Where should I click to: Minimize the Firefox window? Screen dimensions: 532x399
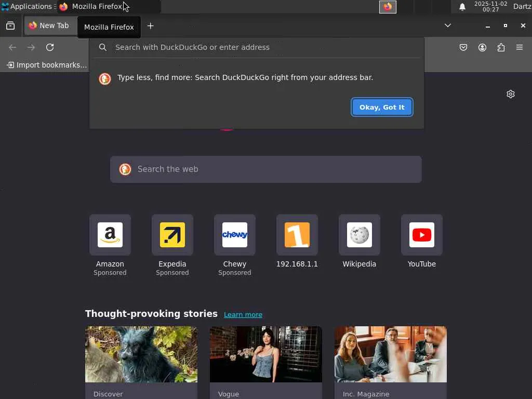pos(487,26)
